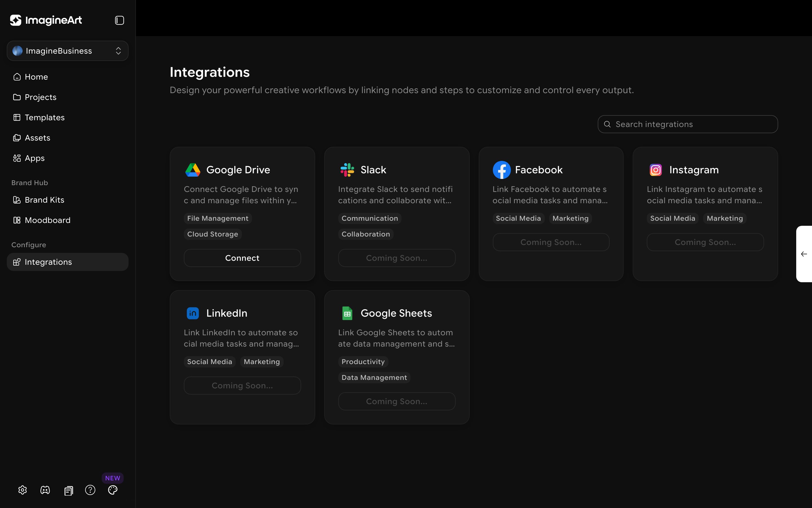Select LinkedIn's Marketing tag
The image size is (812, 508).
(262, 362)
